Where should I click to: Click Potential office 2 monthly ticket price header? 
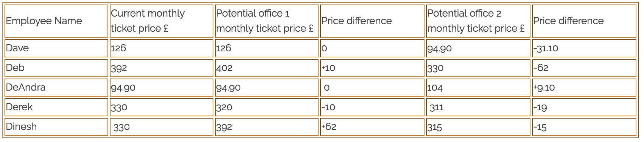coord(478,21)
